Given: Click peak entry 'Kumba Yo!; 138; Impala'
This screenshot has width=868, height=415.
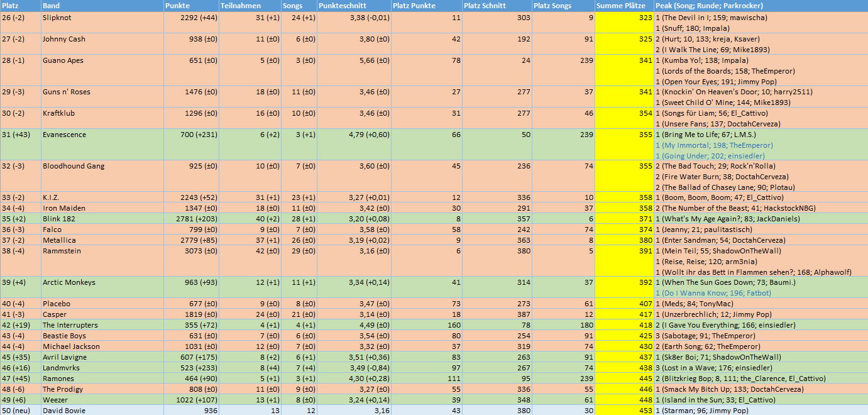Looking at the screenshot, I should (x=701, y=60).
